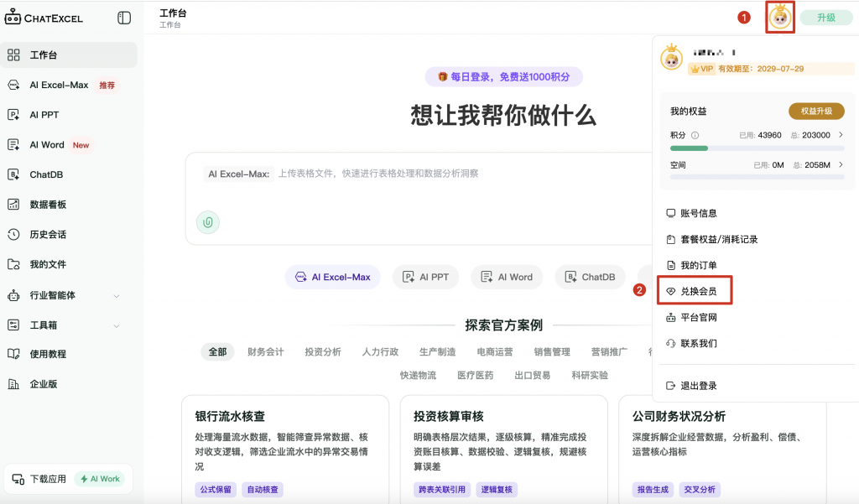This screenshot has width=859, height=504.
Task: Click the AI Work badge
Action: coord(100,479)
